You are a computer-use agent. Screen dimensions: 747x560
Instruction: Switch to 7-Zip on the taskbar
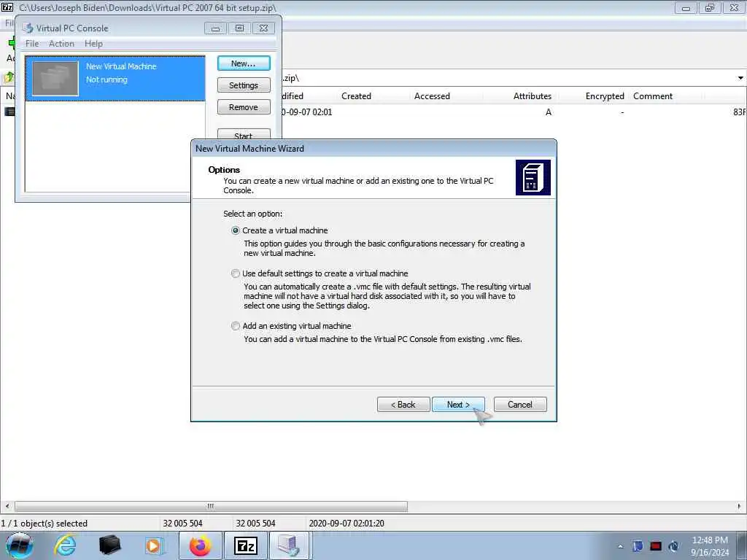[246, 545]
